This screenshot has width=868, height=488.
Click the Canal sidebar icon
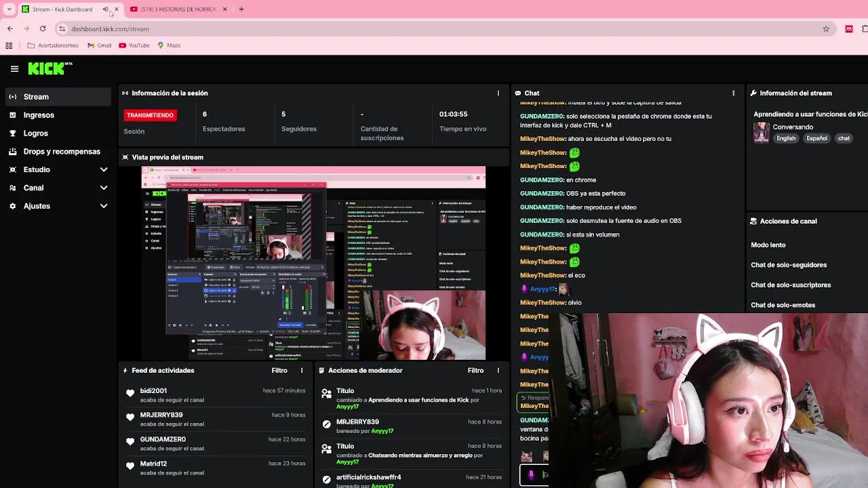[x=12, y=188]
